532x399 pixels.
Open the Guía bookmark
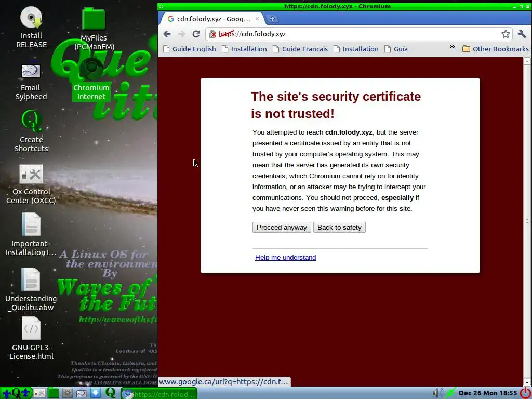pyautogui.click(x=396, y=49)
